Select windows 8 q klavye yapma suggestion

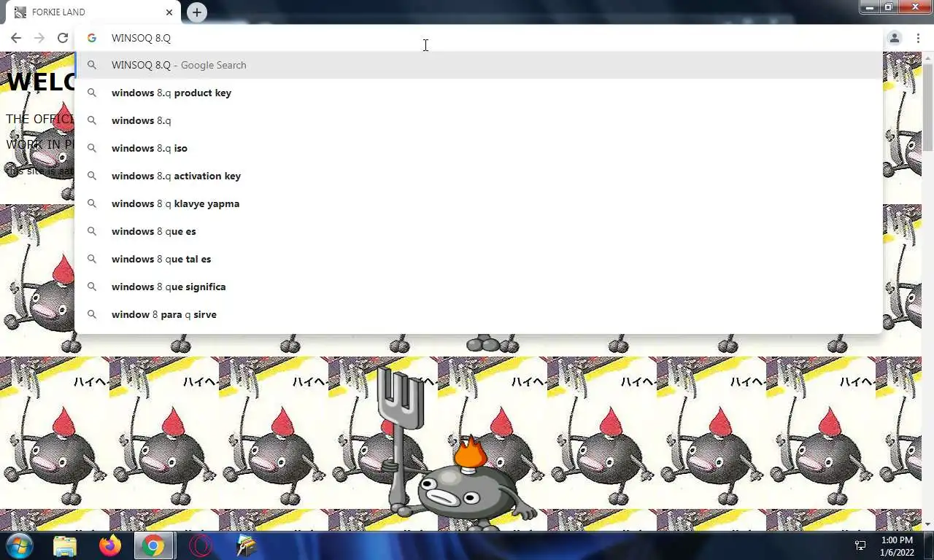[479, 203]
